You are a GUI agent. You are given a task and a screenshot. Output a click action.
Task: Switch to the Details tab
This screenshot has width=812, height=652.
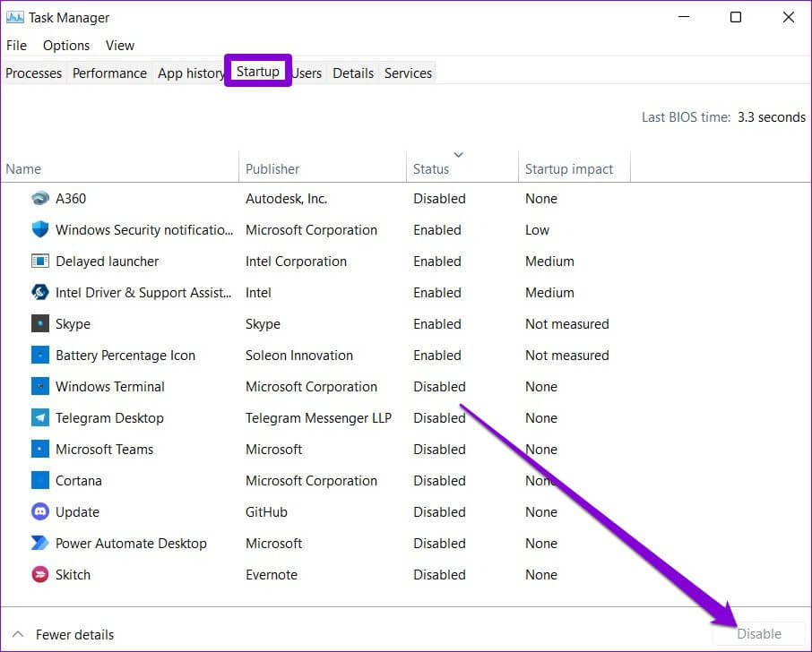pos(352,73)
